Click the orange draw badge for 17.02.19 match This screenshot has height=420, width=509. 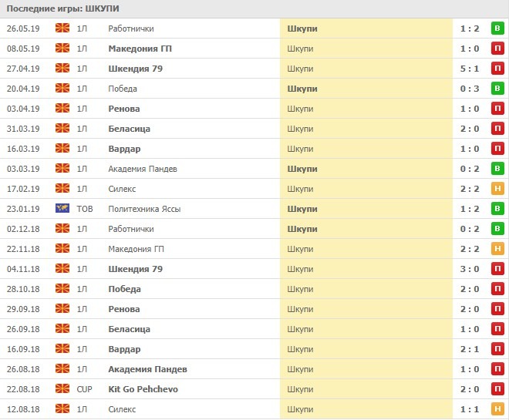pos(497,189)
